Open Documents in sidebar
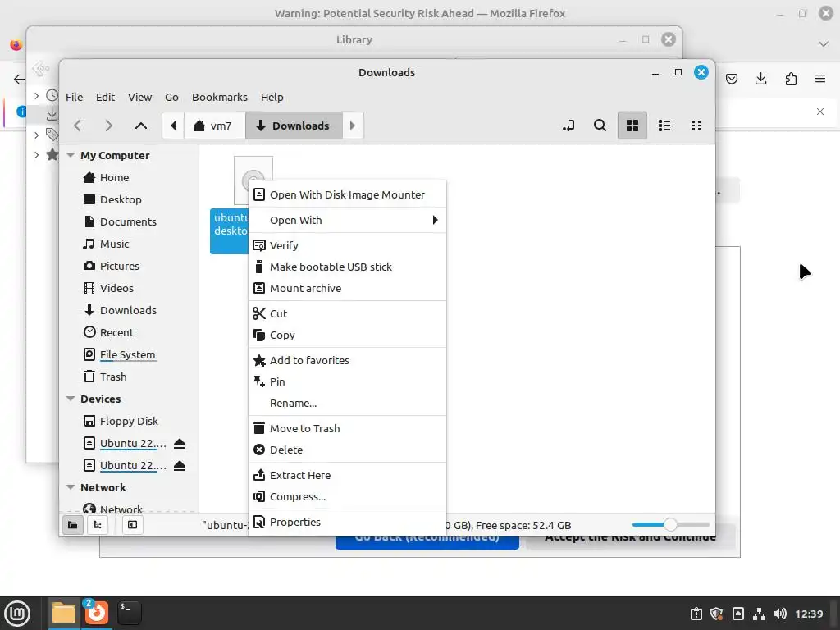Image resolution: width=840 pixels, height=630 pixels. coord(129,221)
